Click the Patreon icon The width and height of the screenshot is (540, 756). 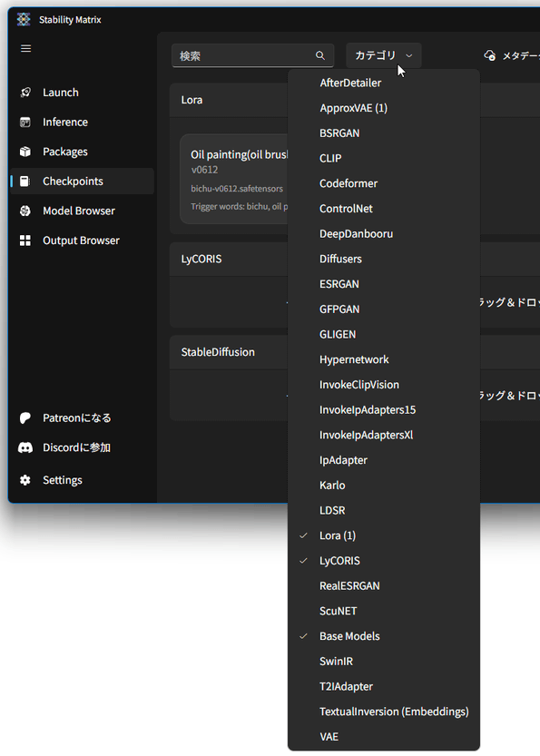(x=25, y=418)
